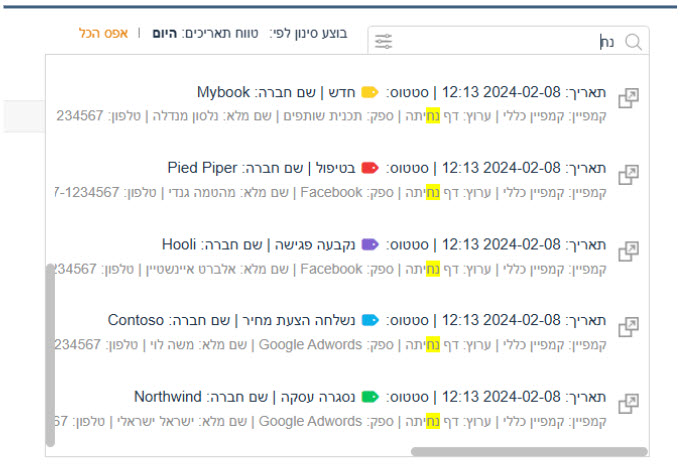Click the purple status tag on Hooli
Screen dimensions: 681x466
(x=369, y=244)
